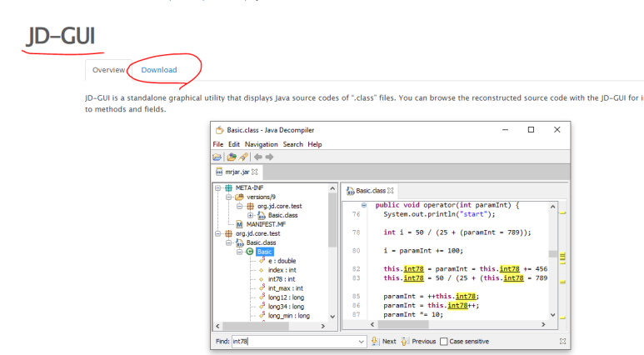Maximize the Java Decompiler window
The image size is (644, 355).
pos(531,130)
